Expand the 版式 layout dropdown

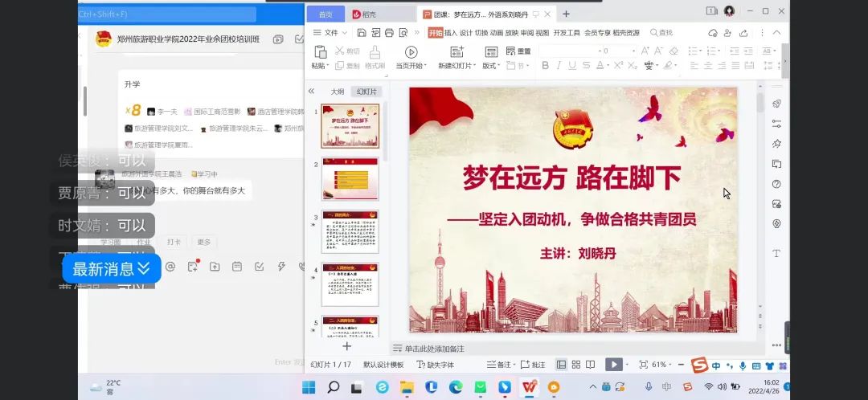coord(490,66)
